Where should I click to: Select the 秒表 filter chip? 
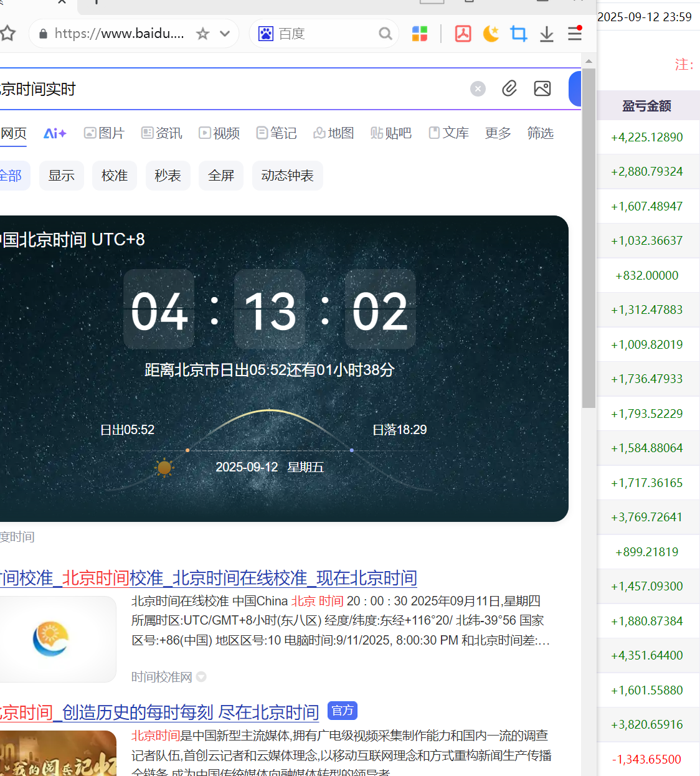tap(168, 176)
